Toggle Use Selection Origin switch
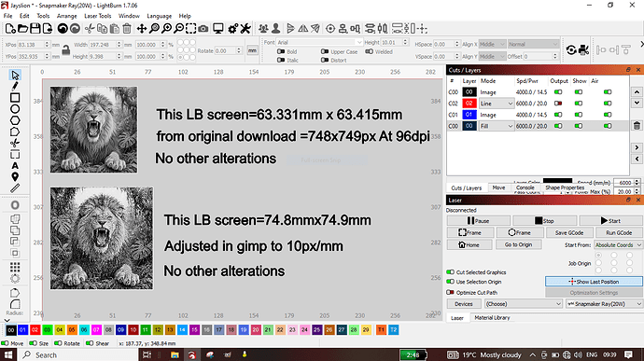 pos(450,282)
